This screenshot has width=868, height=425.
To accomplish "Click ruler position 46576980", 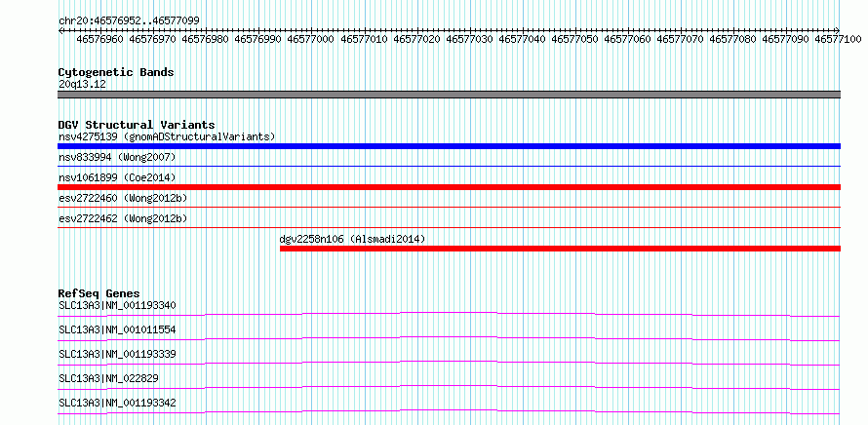I will click(206, 39).
